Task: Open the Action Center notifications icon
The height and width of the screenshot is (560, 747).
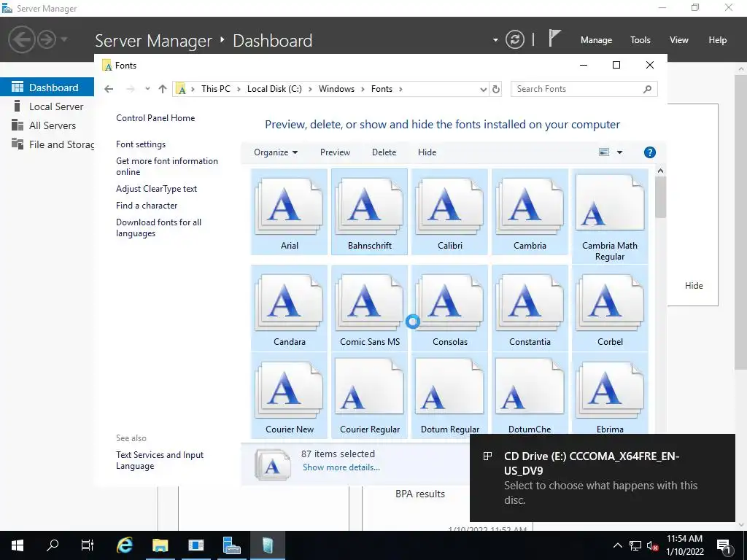Action: click(x=724, y=545)
